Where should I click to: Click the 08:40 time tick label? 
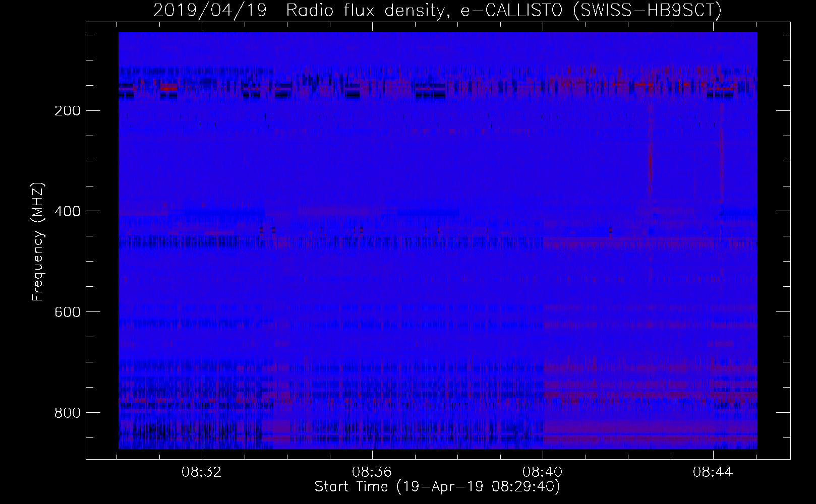[543, 472]
